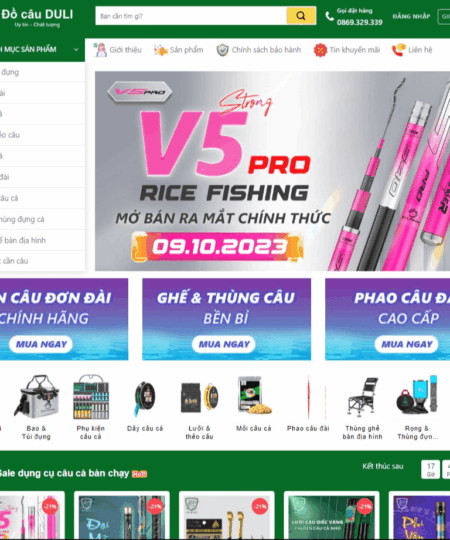Open the Phụ kiện câu cá category icon
The width and height of the screenshot is (450, 540).
pyautogui.click(x=91, y=398)
